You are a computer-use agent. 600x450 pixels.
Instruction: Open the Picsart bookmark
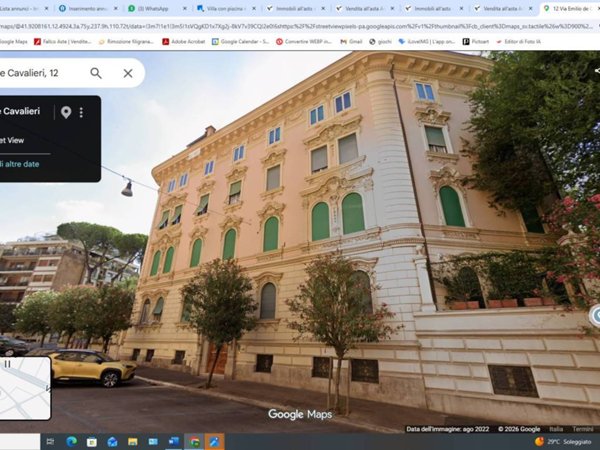coord(476,42)
